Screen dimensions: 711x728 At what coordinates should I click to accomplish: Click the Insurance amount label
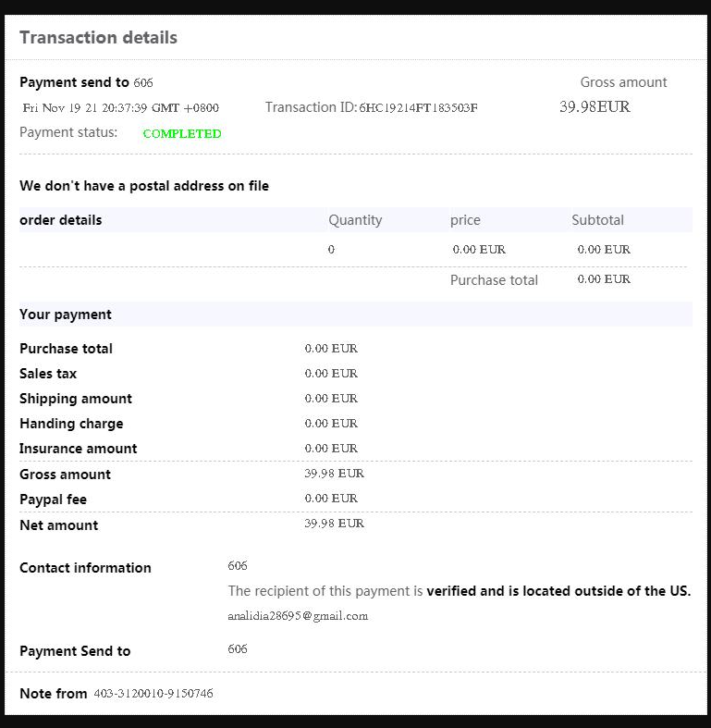click(78, 449)
